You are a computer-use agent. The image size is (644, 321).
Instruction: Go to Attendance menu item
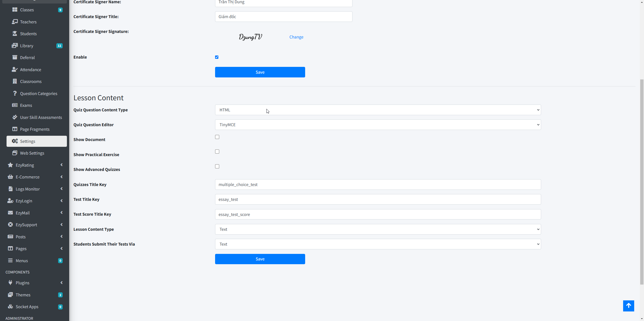coord(30,70)
